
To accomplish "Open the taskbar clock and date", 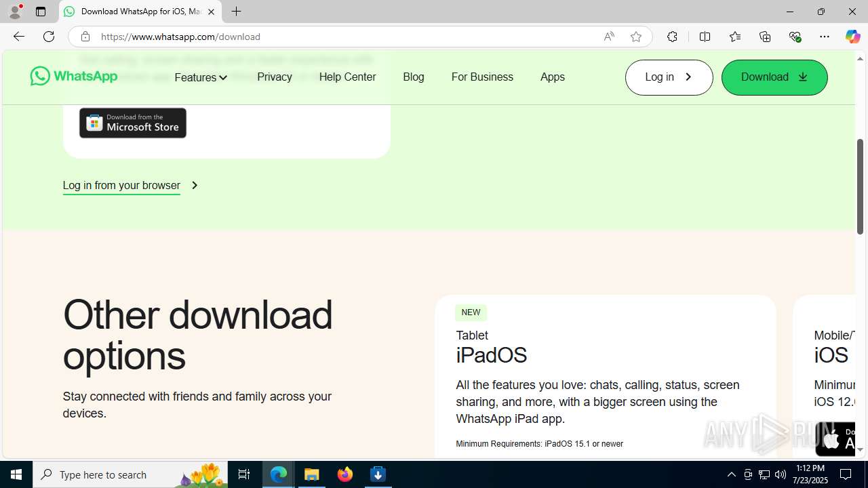I will point(811,474).
